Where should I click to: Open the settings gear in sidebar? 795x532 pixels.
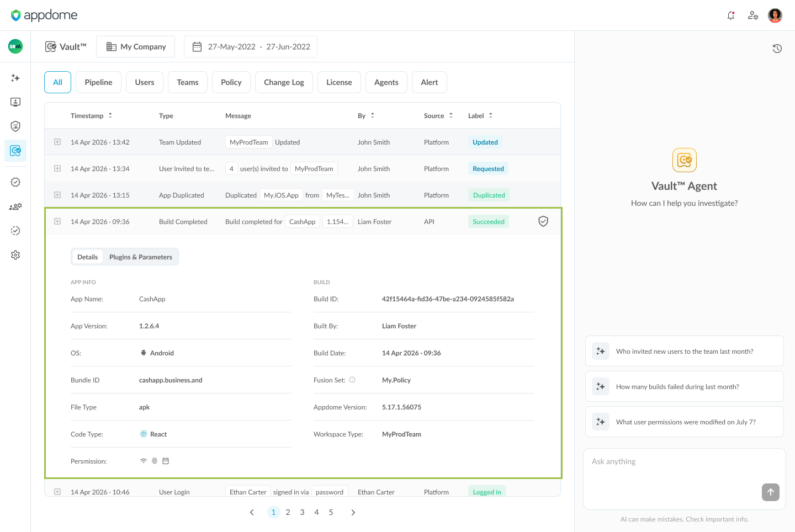15,255
